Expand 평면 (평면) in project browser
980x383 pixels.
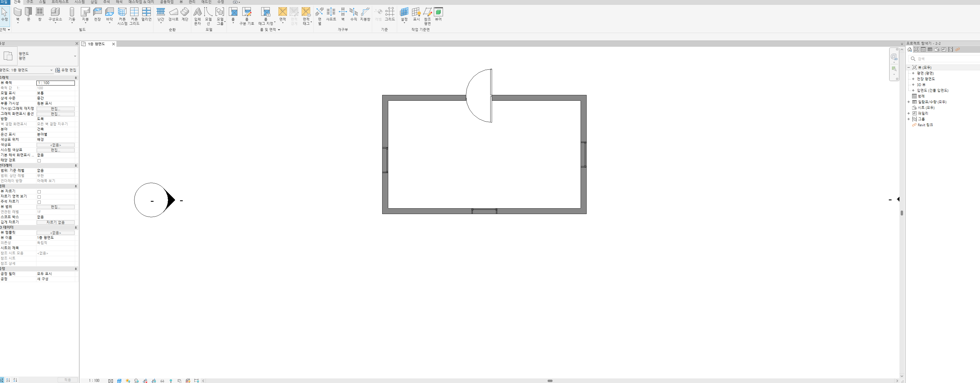[913, 73]
